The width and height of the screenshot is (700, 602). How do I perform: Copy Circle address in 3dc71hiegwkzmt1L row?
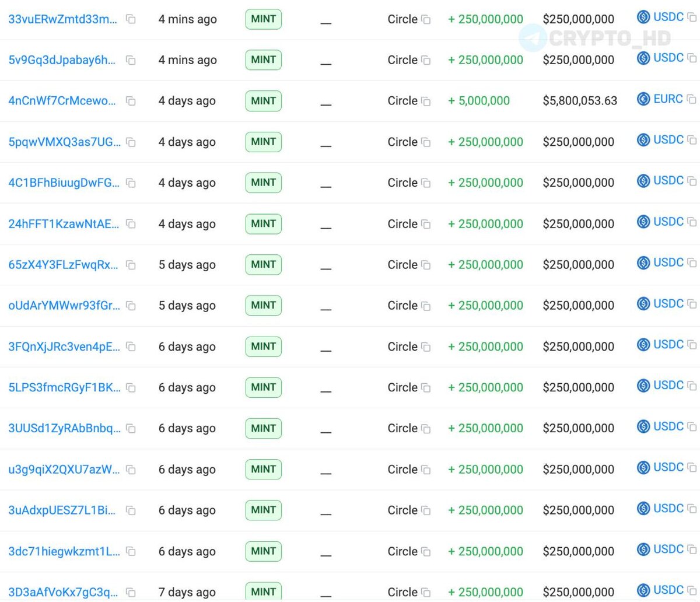pyautogui.click(x=426, y=552)
